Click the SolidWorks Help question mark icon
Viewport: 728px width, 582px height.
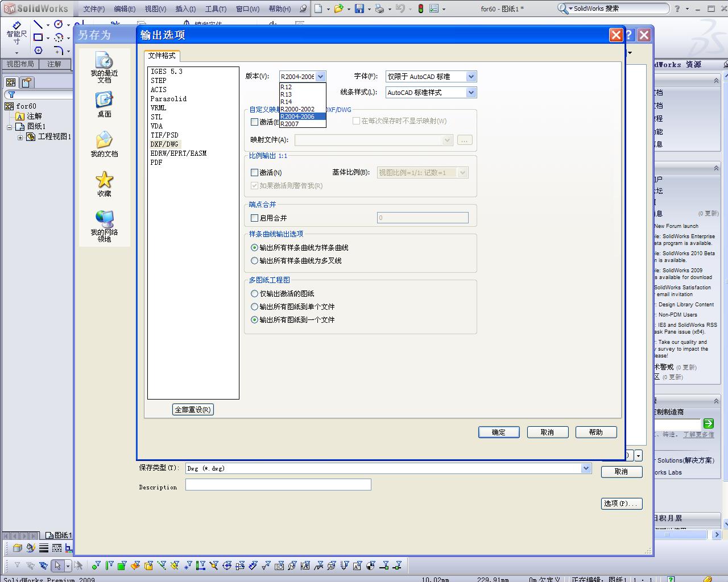(677, 9)
